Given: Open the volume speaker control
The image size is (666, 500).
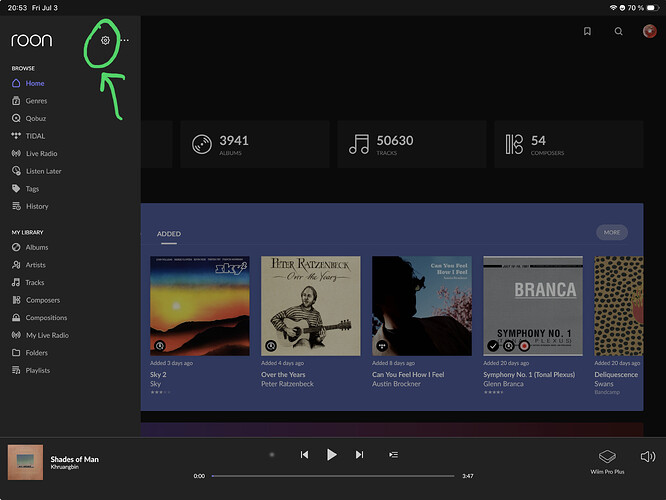Looking at the screenshot, I should pos(648,457).
